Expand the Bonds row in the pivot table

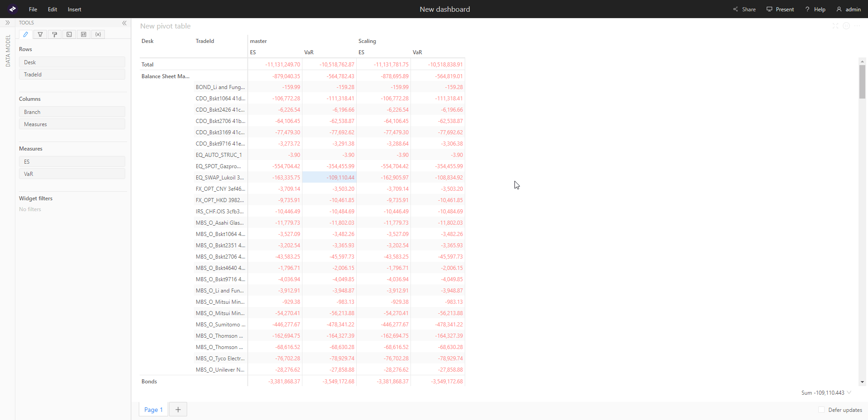click(149, 381)
